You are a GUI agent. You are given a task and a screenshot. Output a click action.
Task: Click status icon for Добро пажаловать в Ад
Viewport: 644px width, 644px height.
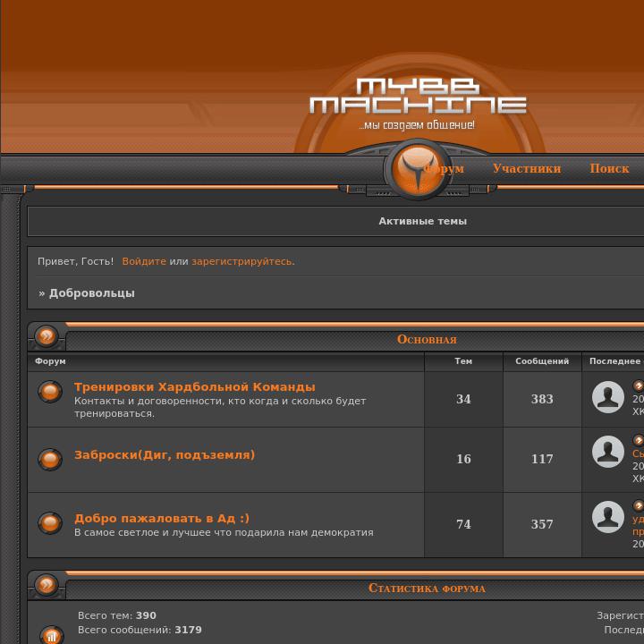[x=50, y=523]
